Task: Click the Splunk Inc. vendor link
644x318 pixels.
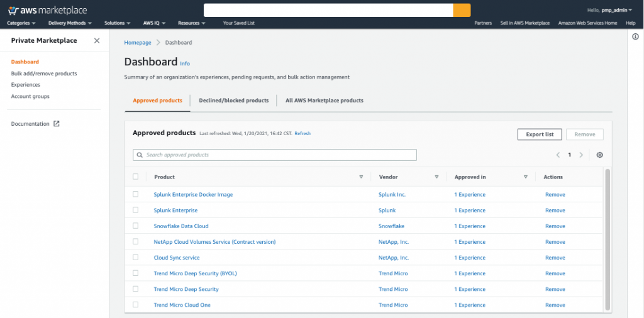Action: [392, 194]
